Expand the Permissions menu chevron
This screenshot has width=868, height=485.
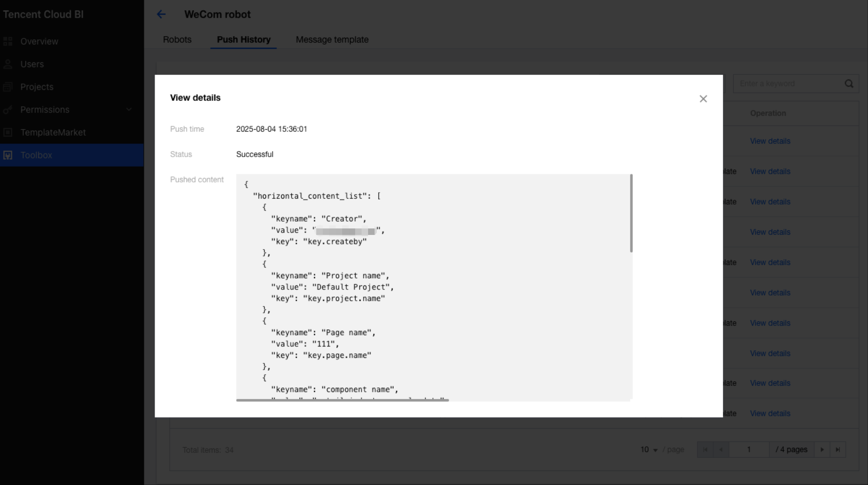click(129, 110)
